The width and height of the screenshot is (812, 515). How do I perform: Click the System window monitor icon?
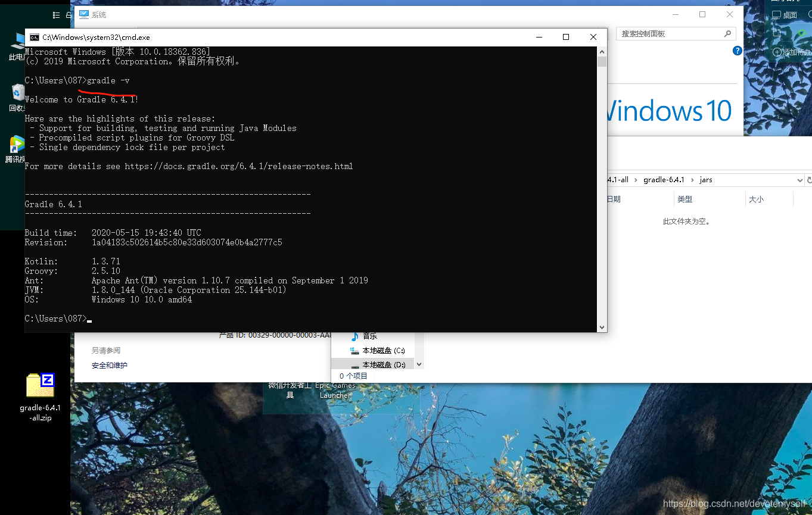[83, 14]
